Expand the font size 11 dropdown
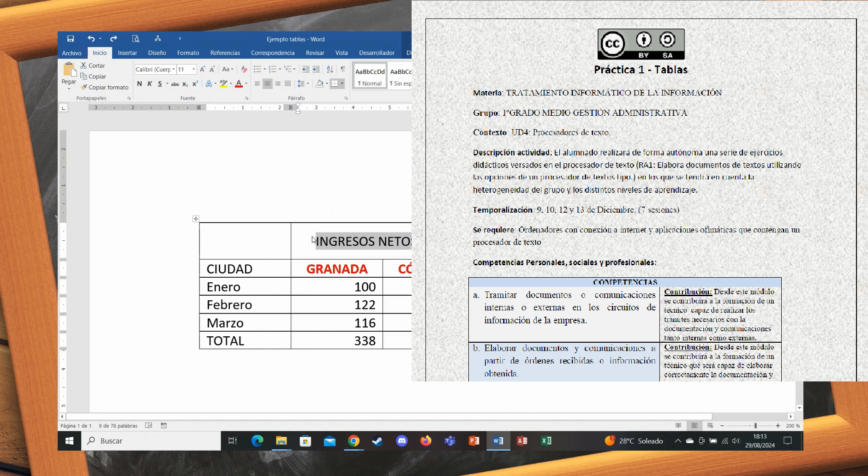Screen dimensions: 868x476 pos(194,69)
